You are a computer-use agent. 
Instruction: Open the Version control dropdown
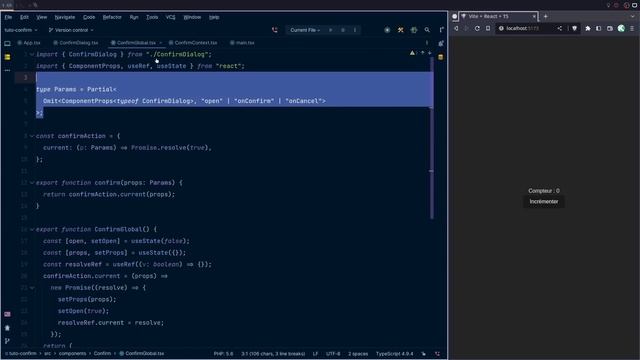(x=71, y=30)
